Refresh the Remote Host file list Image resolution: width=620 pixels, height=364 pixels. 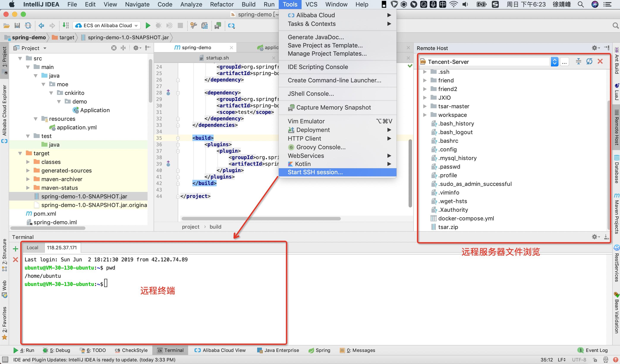(x=589, y=61)
